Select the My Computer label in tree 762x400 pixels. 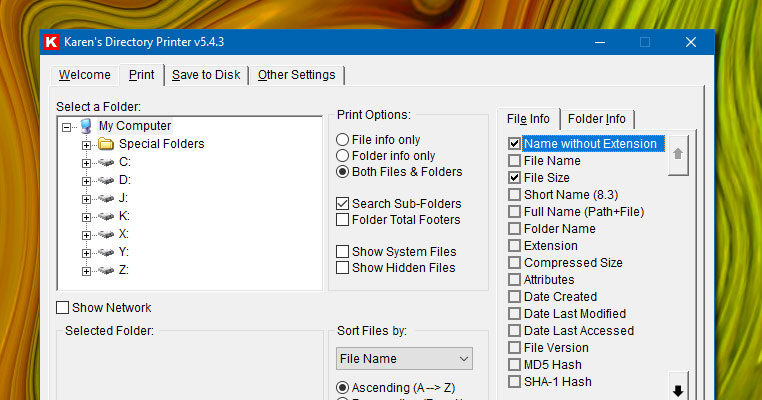click(x=135, y=126)
